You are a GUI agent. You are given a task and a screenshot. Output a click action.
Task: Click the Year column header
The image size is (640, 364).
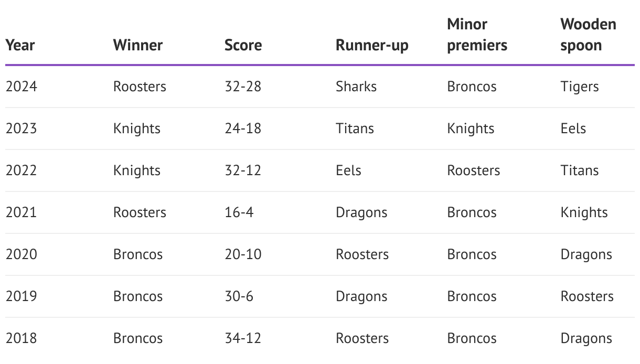pyautogui.click(x=20, y=45)
